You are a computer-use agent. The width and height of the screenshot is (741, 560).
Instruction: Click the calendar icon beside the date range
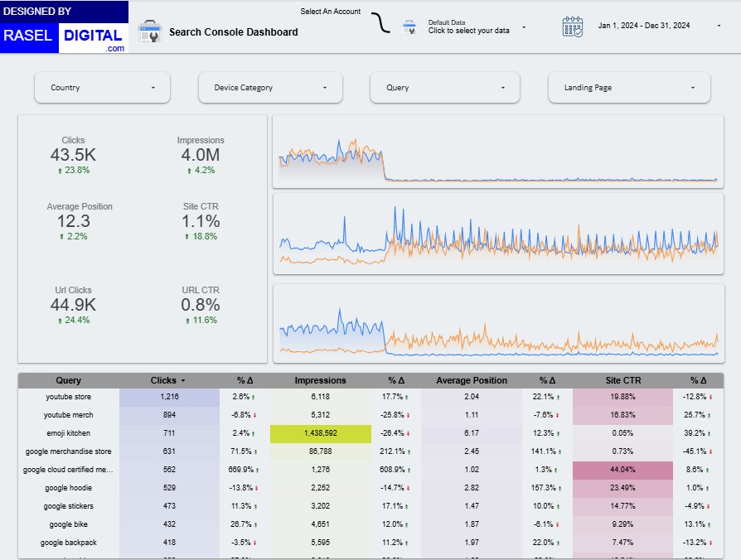[x=573, y=27]
